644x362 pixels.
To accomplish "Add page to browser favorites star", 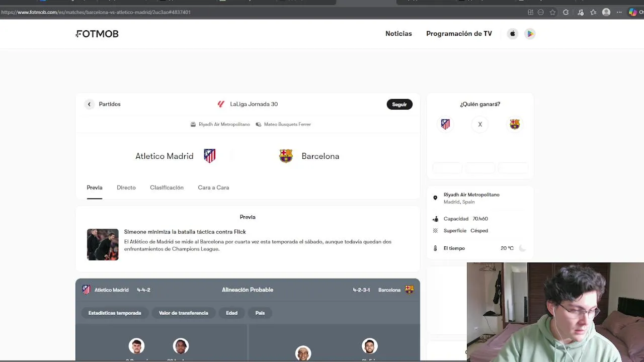I will point(552,12).
